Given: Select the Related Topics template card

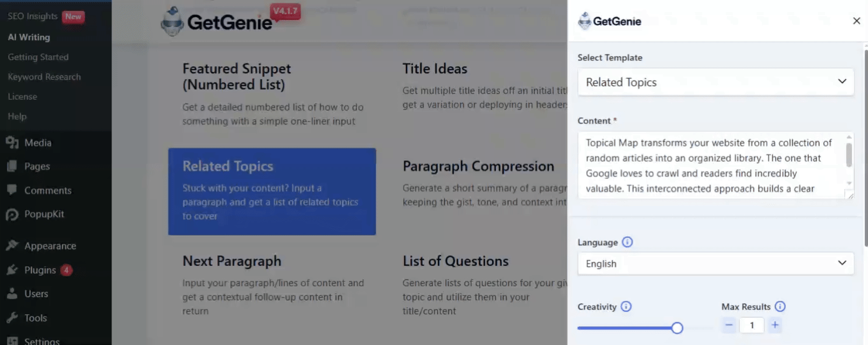Looking at the screenshot, I should [x=272, y=191].
